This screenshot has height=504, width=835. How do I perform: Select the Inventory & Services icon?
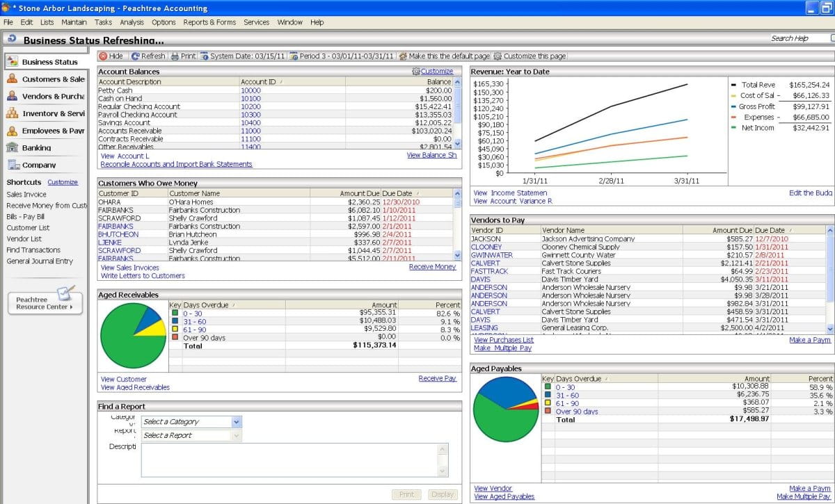coord(12,113)
